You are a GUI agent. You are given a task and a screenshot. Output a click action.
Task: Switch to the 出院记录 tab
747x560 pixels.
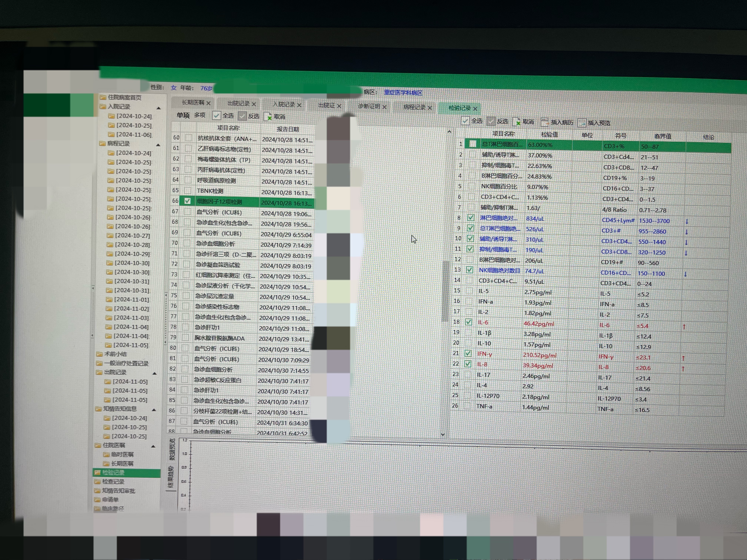[x=238, y=104]
